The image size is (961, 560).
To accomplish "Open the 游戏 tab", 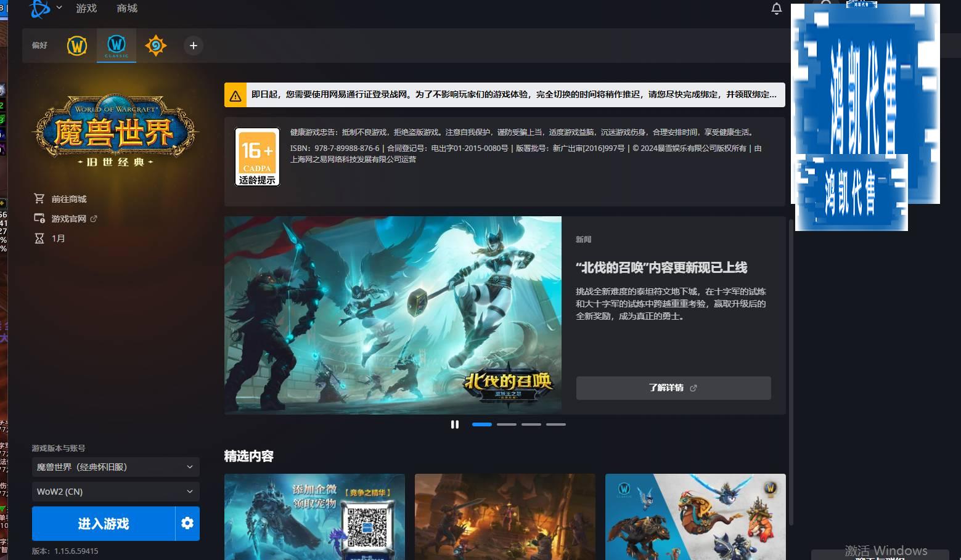I will pos(86,8).
